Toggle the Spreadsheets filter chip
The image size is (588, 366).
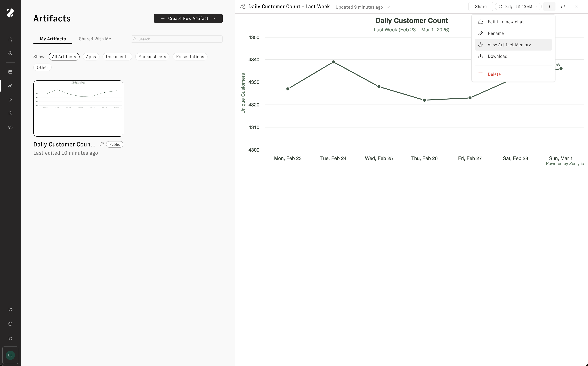coord(152,57)
